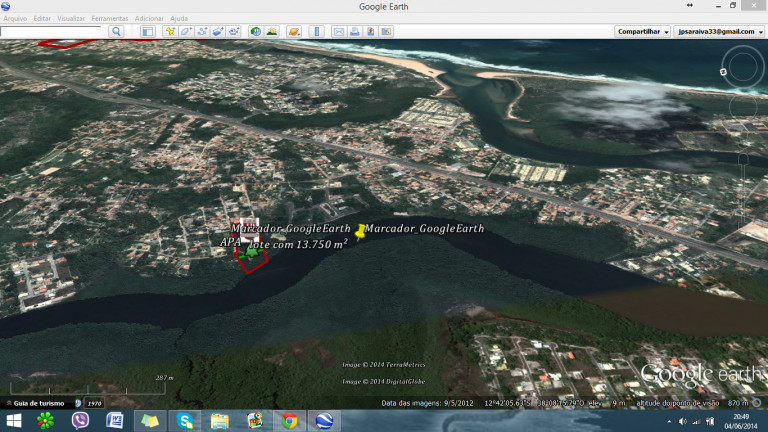Select the add path tool
768x432 pixels.
[202, 31]
